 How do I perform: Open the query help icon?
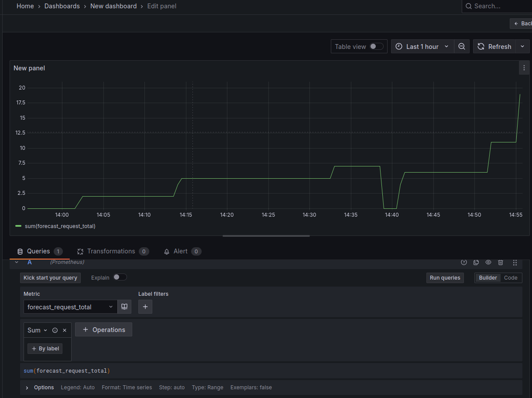click(464, 262)
